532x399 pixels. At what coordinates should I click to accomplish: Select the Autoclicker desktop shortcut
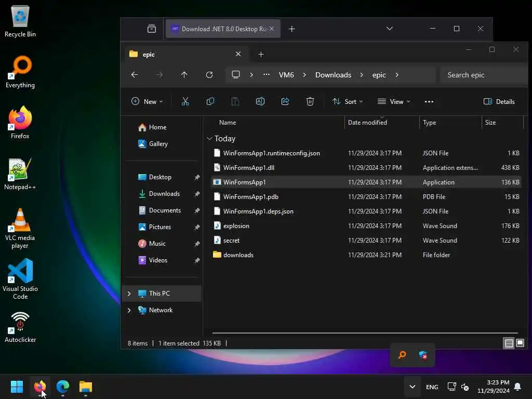pos(20,327)
